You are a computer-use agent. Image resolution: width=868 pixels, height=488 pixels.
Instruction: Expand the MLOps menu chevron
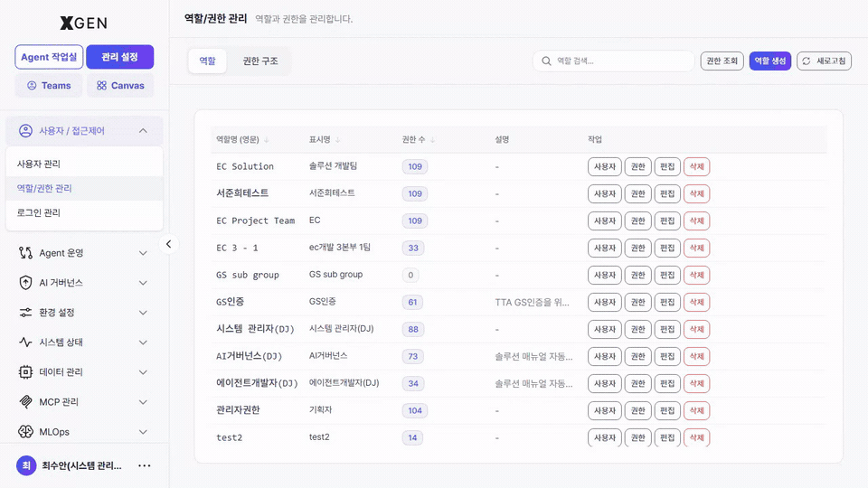click(x=143, y=432)
